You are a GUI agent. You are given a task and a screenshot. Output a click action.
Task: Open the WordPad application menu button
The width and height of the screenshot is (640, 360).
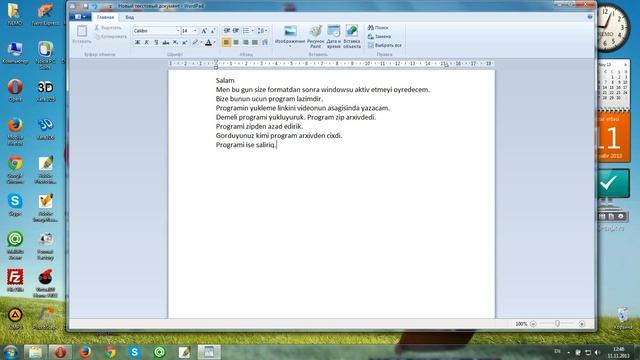click(80, 17)
